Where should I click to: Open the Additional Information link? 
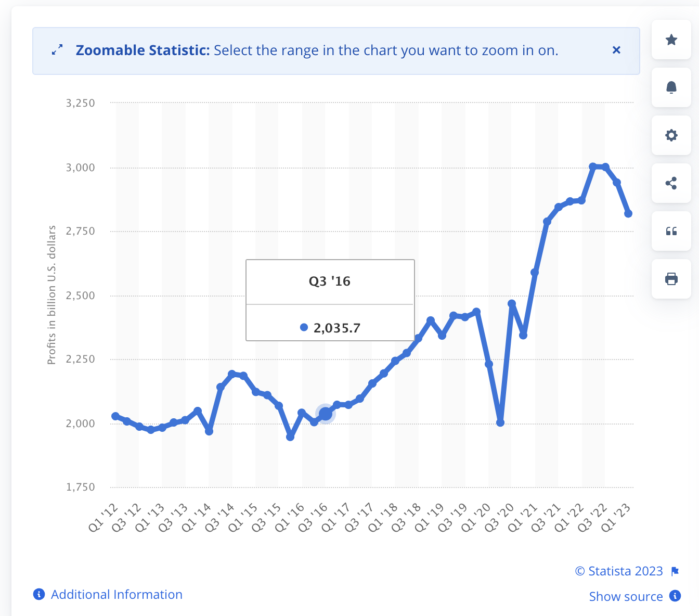pos(116,594)
